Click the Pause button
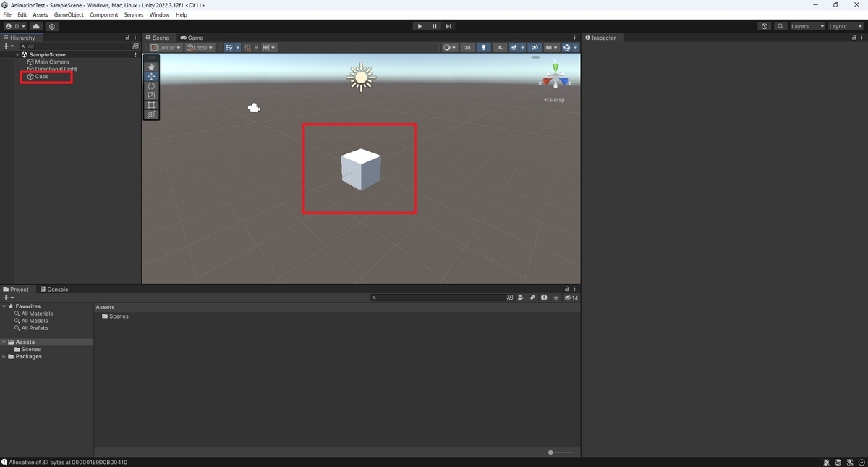The height and width of the screenshot is (467, 868). coord(434,26)
